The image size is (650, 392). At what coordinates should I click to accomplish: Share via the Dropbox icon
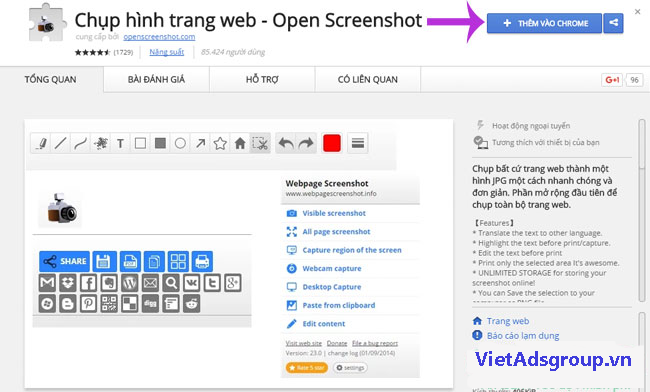point(68,283)
